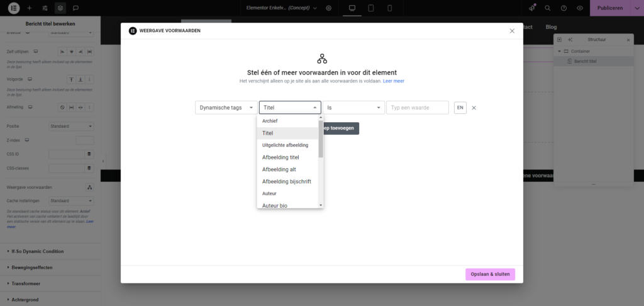The height and width of the screenshot is (306, 644).
Task: Preview changes with the eye icon
Action: [x=579, y=8]
